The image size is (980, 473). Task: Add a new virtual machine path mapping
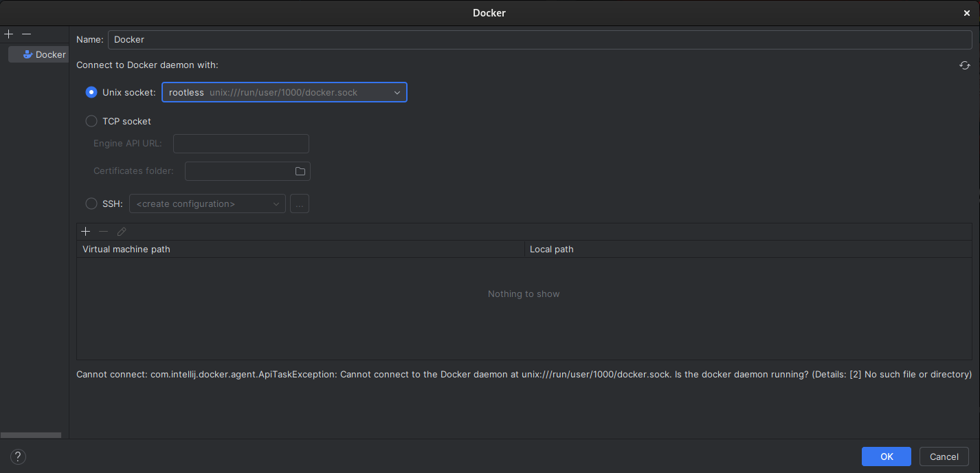click(85, 231)
